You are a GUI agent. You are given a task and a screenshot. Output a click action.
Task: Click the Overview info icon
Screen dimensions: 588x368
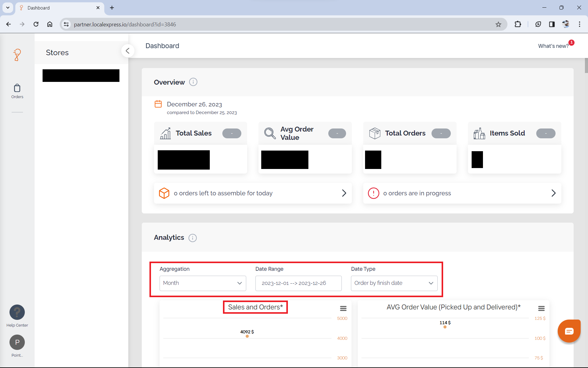point(193,82)
